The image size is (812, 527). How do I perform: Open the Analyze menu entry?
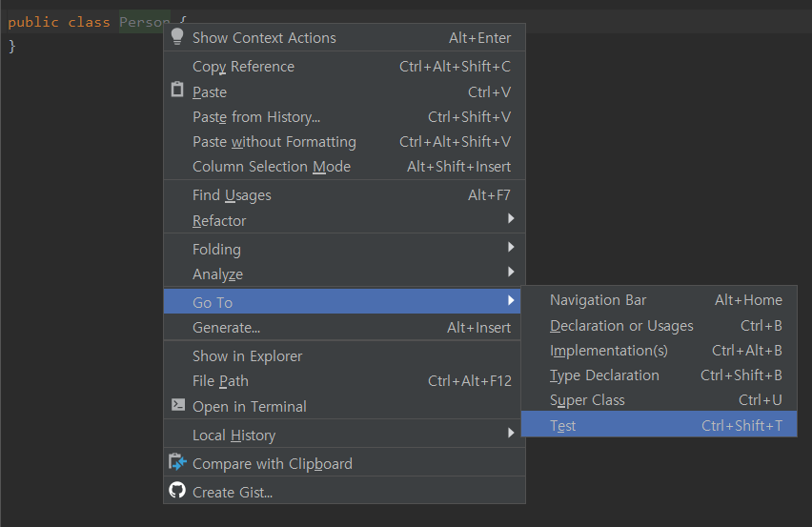pyautogui.click(x=344, y=274)
